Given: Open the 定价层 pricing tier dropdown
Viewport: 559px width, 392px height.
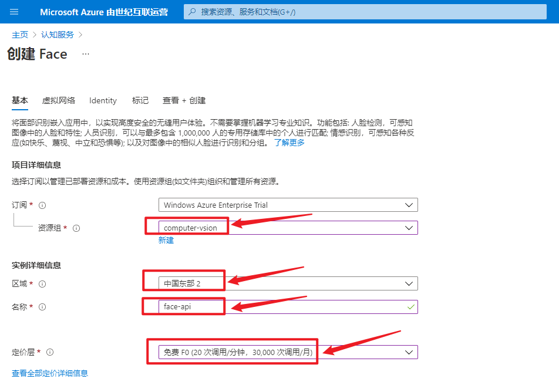Looking at the screenshot, I should pos(288,352).
